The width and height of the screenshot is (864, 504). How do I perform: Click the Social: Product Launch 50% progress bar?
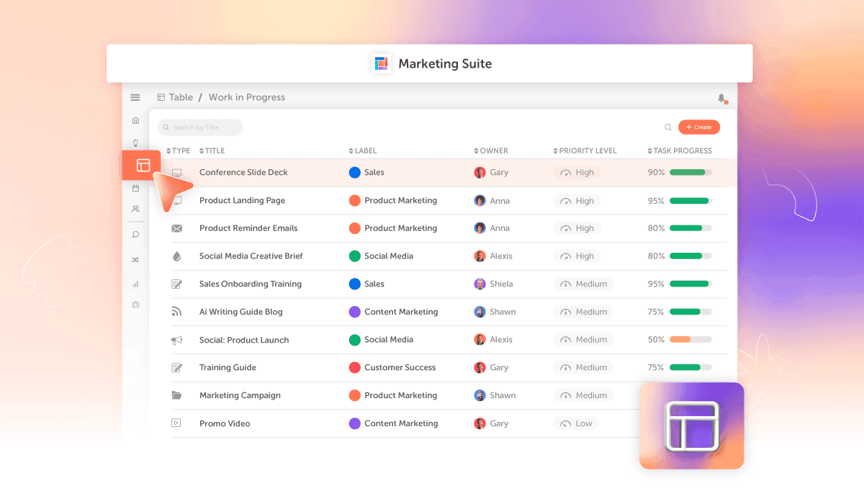[x=690, y=339]
